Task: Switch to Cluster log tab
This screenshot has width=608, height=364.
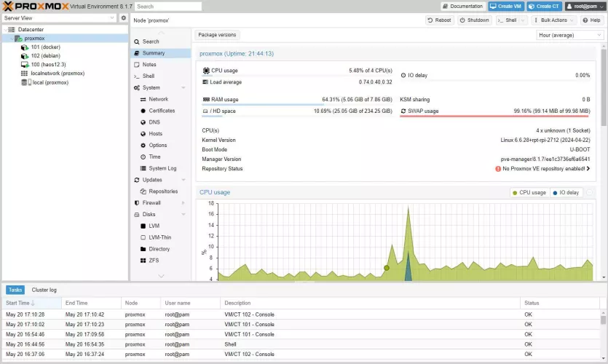Action: [44, 290]
